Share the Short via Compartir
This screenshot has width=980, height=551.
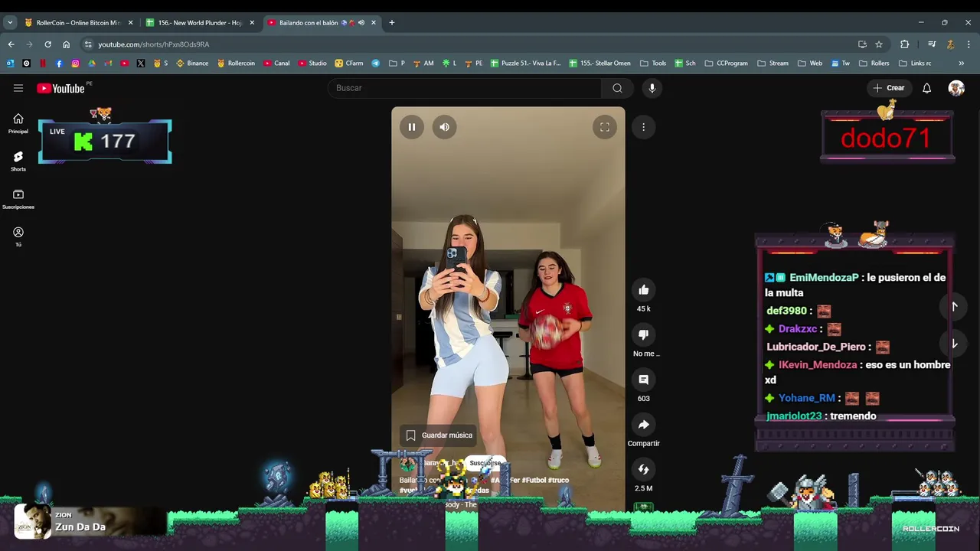click(644, 425)
